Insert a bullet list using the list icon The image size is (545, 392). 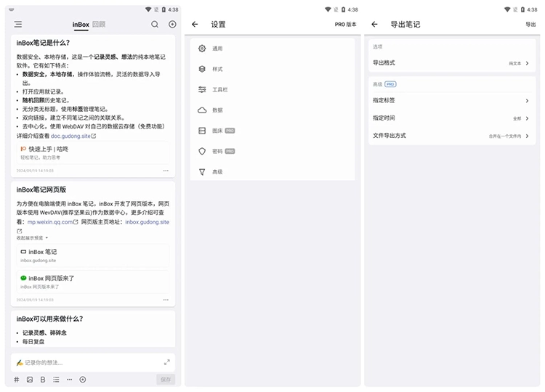[x=56, y=379]
